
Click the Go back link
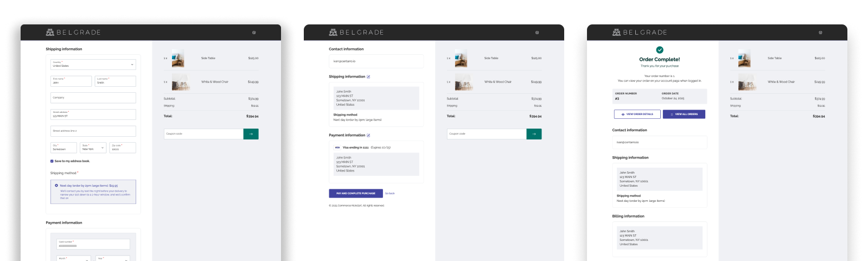tap(390, 194)
